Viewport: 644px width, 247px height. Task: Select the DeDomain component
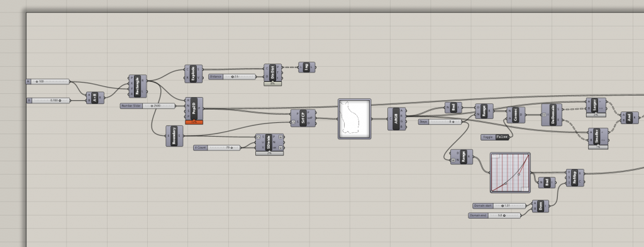click(x=552, y=115)
